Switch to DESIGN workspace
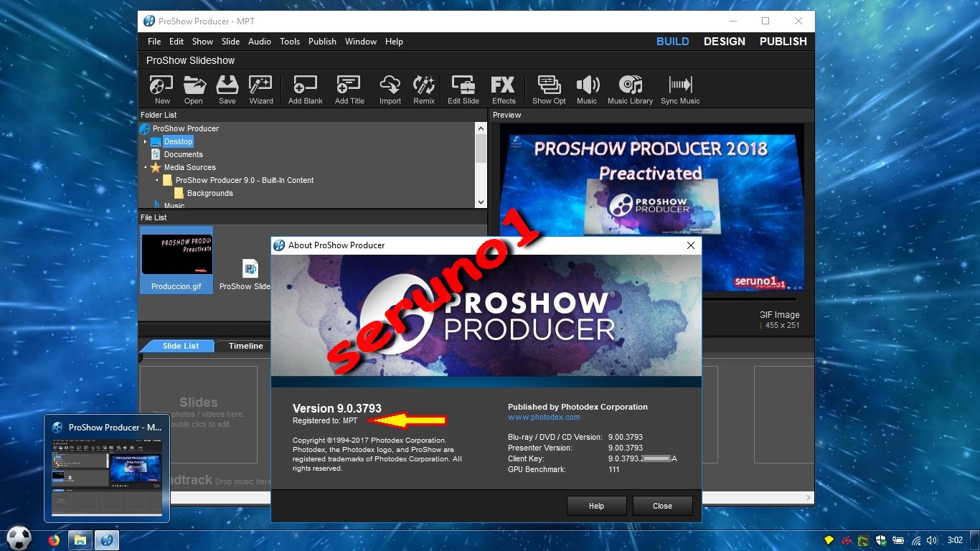The width and height of the screenshot is (980, 551). (x=725, y=42)
